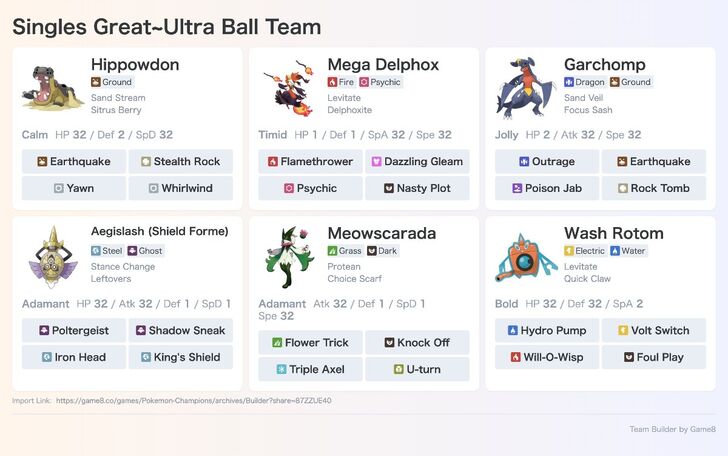Viewport: 728px width, 456px height.
Task: Click the Will-O-Wisp move button
Action: point(547,357)
